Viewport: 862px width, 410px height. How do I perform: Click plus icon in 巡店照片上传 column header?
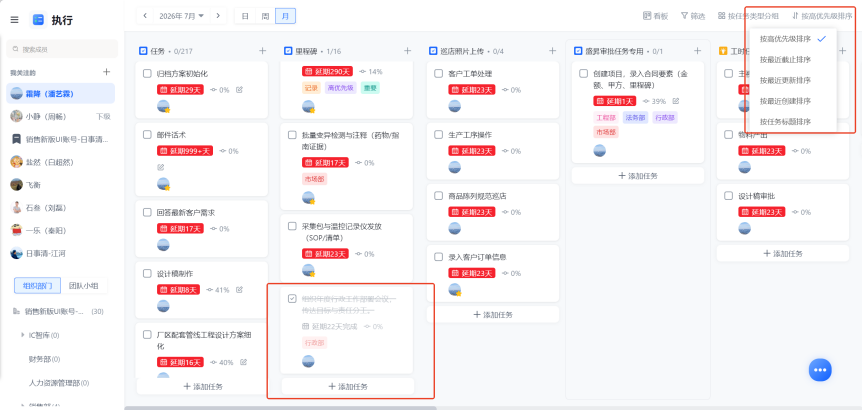pyautogui.click(x=552, y=51)
